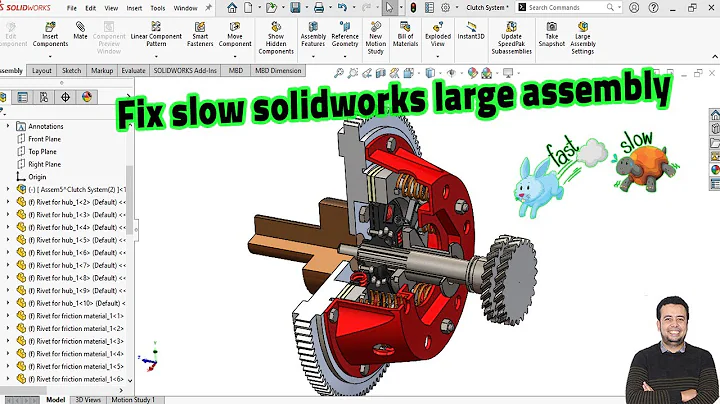Viewport: 720px width, 404px height.
Task: Open the DimXpertManager crosshair tab
Action: point(65,97)
